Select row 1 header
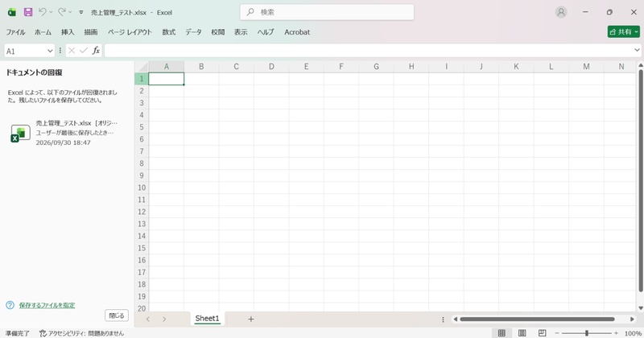Screen dimensions: 644x338 pos(142,79)
